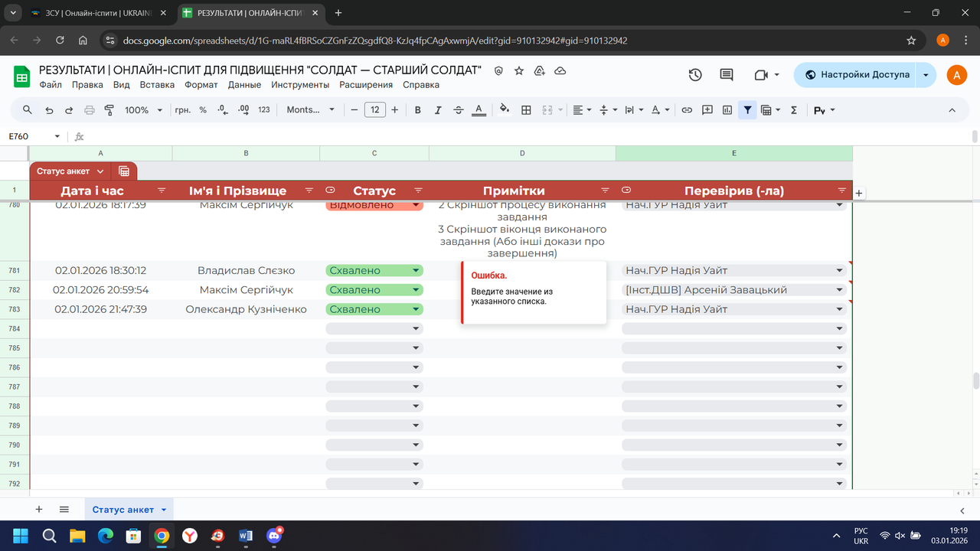
Task: Click the merge cells icon
Action: point(547,110)
